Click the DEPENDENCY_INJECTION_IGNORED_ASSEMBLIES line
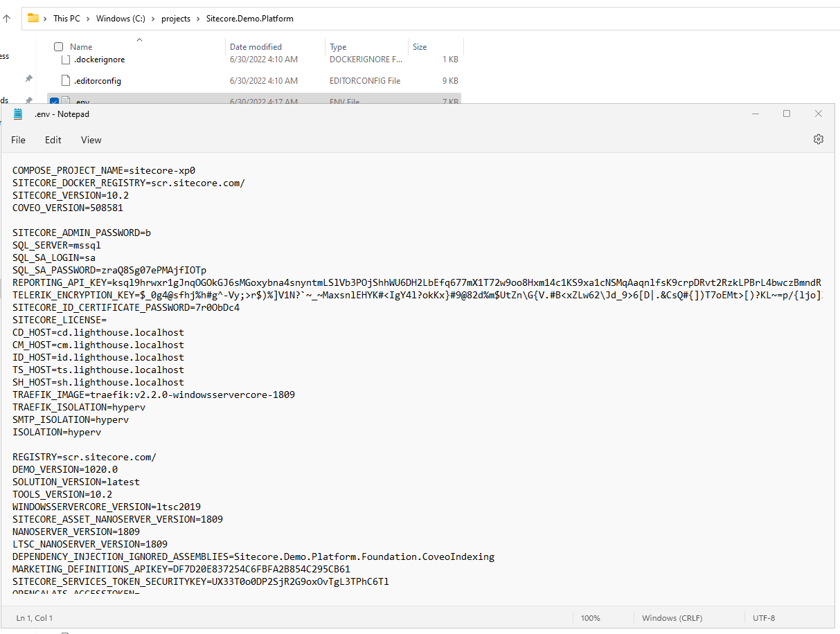This screenshot has width=840, height=634. click(x=253, y=556)
